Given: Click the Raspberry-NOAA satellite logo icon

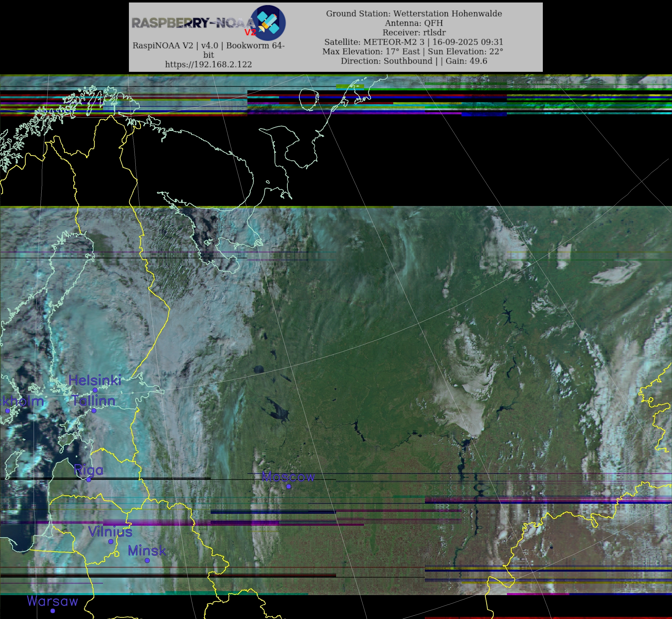Looking at the screenshot, I should pyautogui.click(x=268, y=23).
